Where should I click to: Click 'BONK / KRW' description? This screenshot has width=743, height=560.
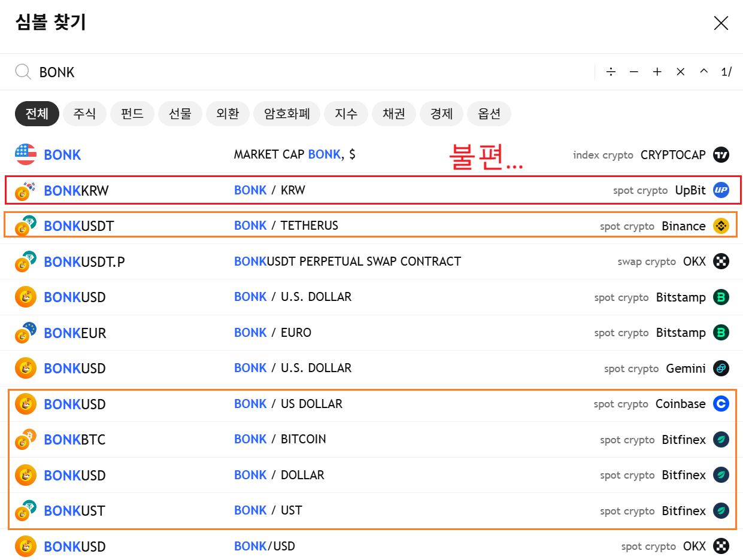(269, 190)
